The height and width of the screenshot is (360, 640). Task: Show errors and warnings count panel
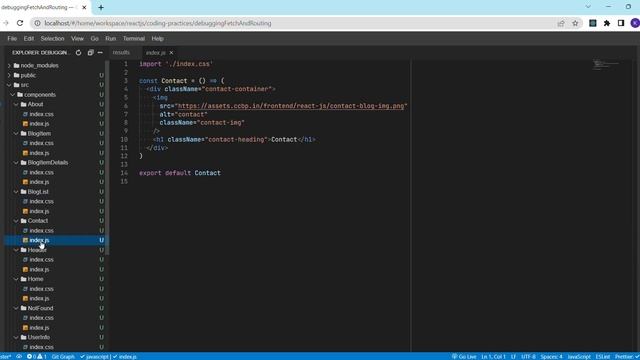click(x=36, y=357)
